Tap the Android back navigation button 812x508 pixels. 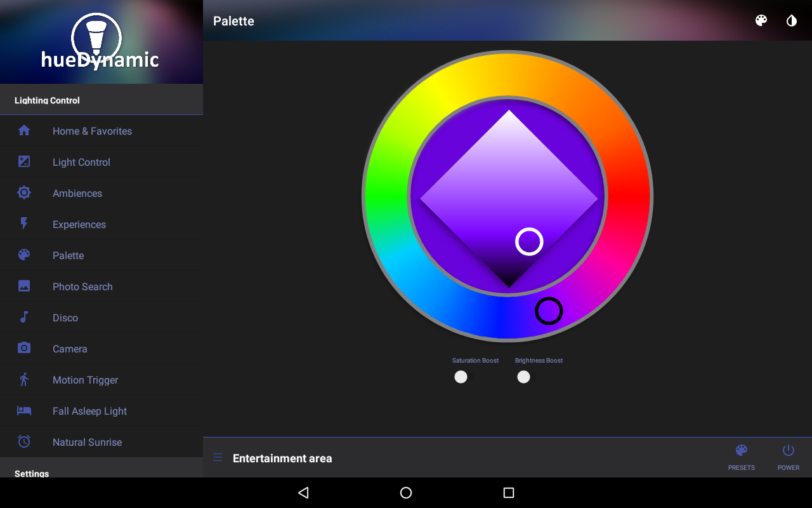click(303, 493)
